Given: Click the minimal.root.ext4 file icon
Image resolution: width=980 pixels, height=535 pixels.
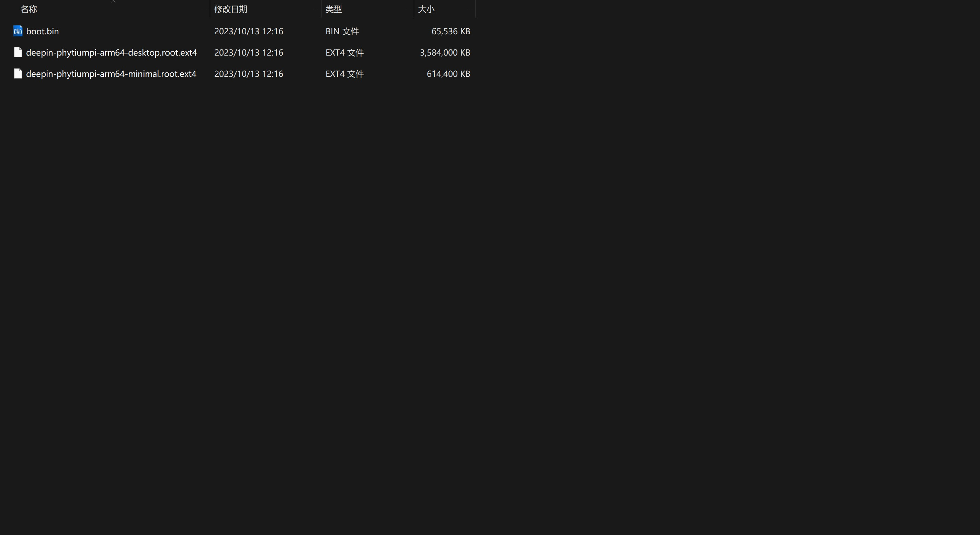Looking at the screenshot, I should (x=18, y=74).
